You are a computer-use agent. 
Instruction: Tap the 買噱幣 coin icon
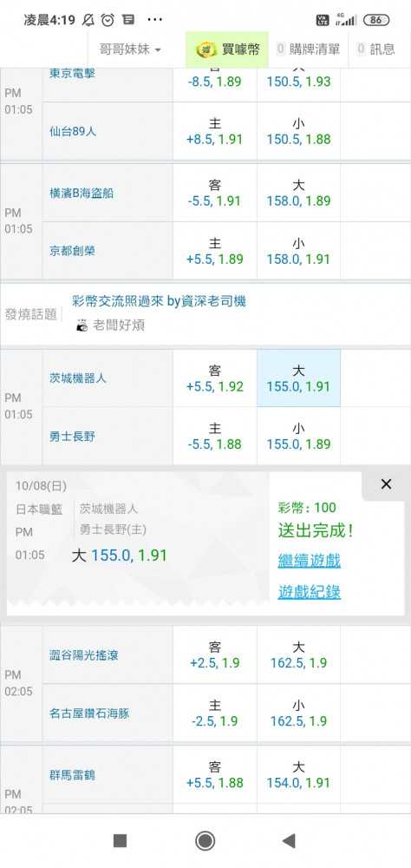click(207, 49)
